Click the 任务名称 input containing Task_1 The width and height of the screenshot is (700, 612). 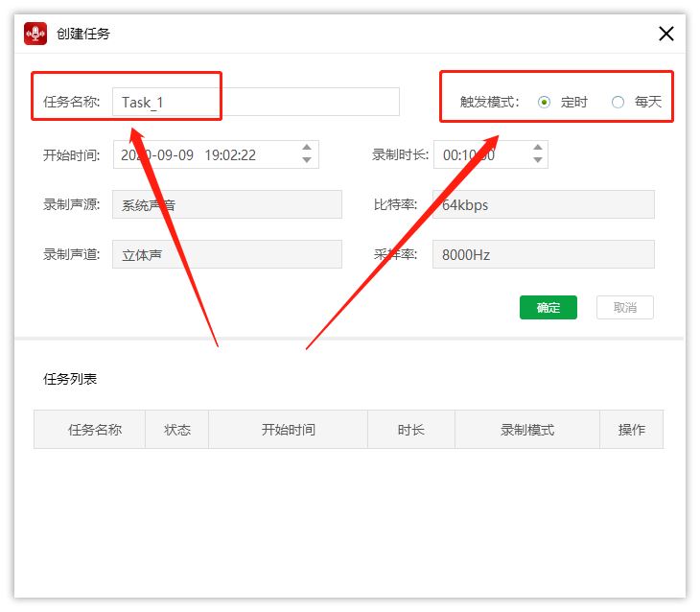(255, 102)
